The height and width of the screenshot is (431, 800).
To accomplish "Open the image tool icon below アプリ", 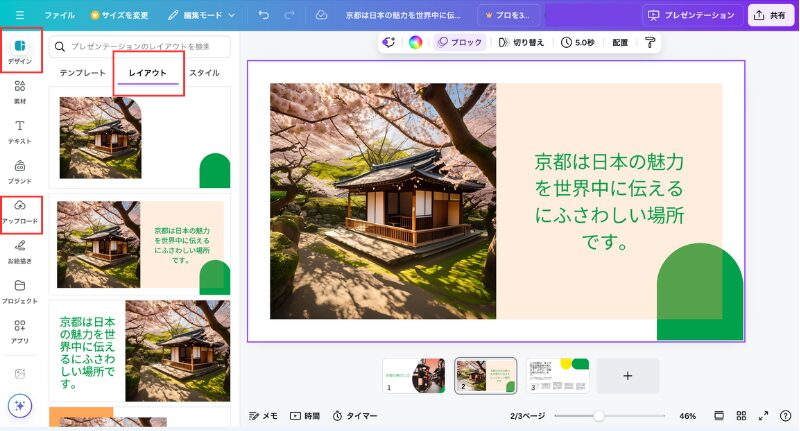I will 20,374.
